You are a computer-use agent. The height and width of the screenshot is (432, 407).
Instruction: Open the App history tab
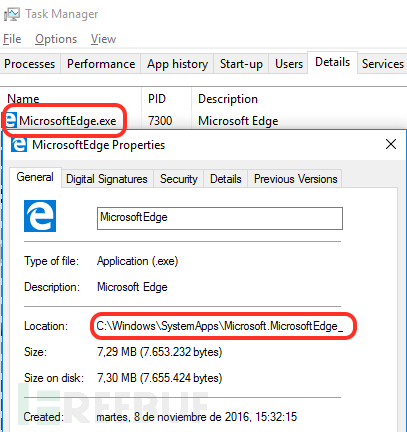click(x=177, y=64)
